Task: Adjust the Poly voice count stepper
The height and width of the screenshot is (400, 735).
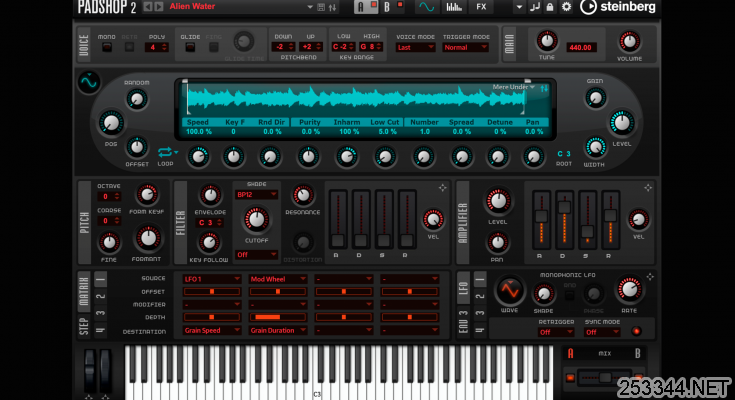Action: [164, 47]
